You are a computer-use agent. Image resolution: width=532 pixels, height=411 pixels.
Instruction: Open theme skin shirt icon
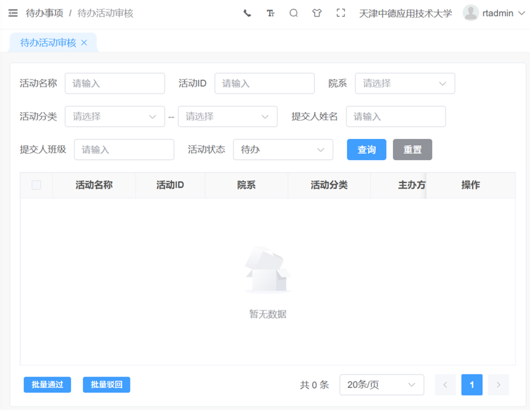click(318, 13)
